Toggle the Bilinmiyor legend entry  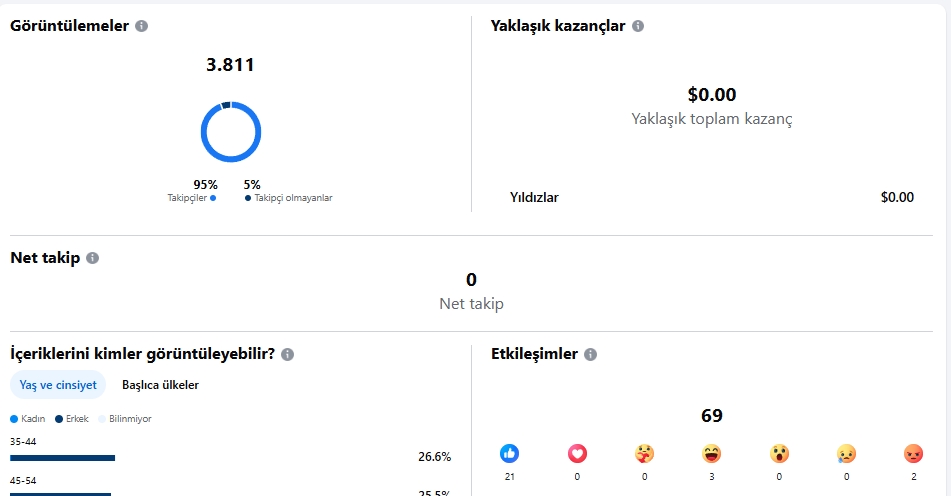(125, 419)
